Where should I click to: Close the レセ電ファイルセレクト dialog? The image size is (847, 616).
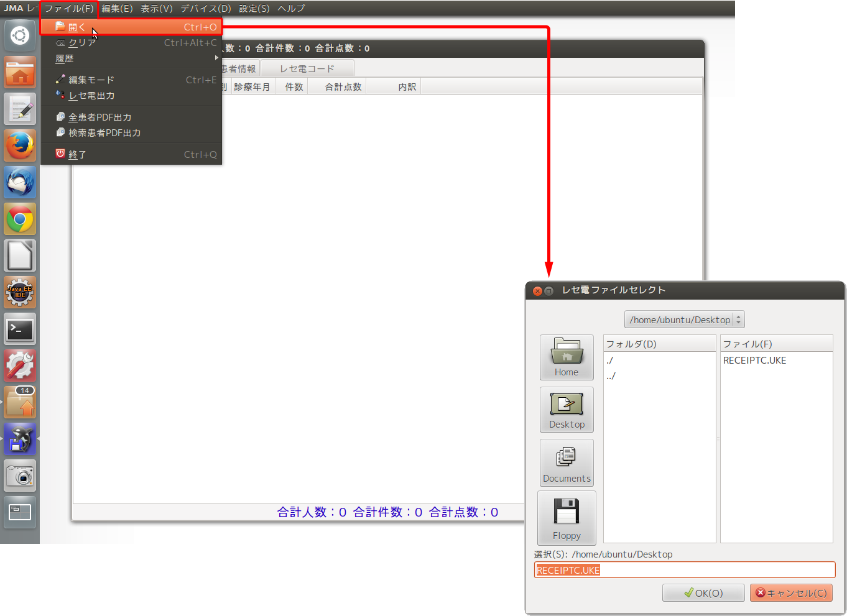tap(537, 290)
